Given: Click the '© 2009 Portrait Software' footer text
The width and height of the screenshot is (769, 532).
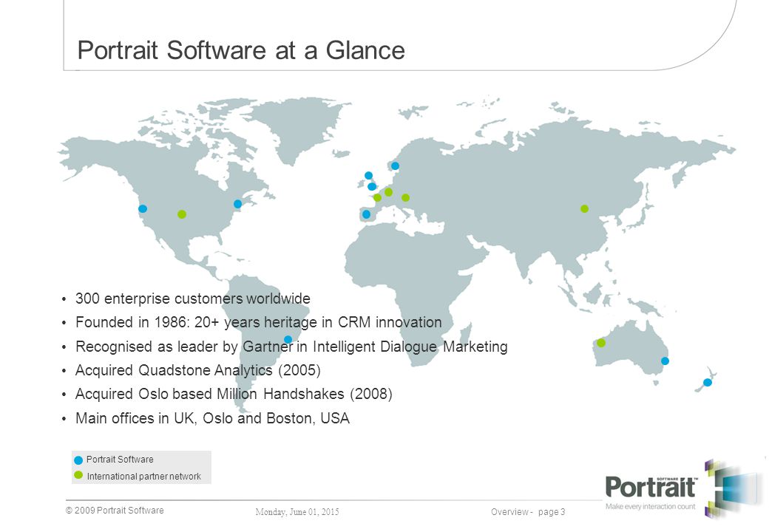Looking at the screenshot, I should coord(115,511).
